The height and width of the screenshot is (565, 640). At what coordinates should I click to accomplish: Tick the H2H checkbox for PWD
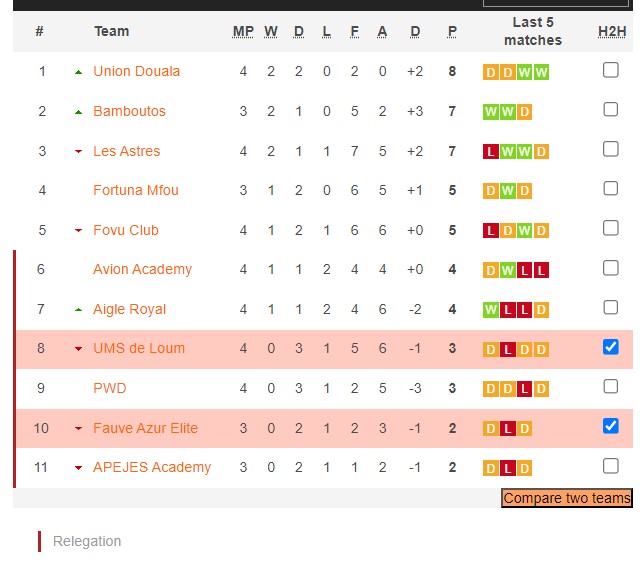611,386
